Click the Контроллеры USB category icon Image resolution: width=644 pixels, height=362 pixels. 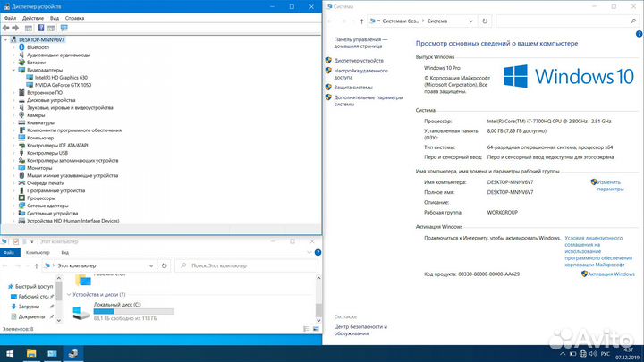coord(21,153)
